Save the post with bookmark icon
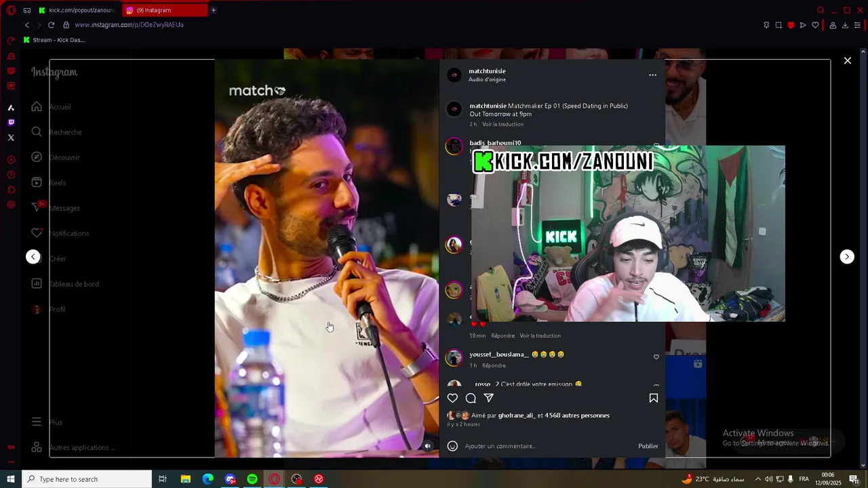Image resolution: width=868 pixels, height=488 pixels. pyautogui.click(x=654, y=398)
